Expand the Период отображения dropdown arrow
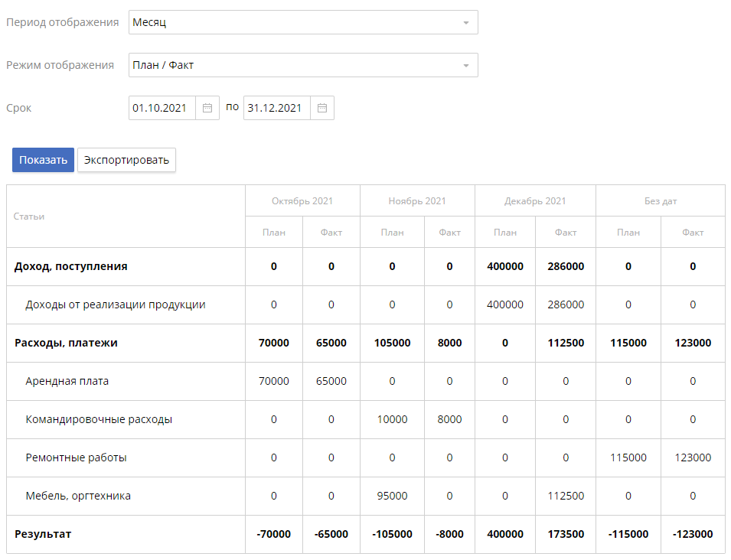 click(x=465, y=23)
